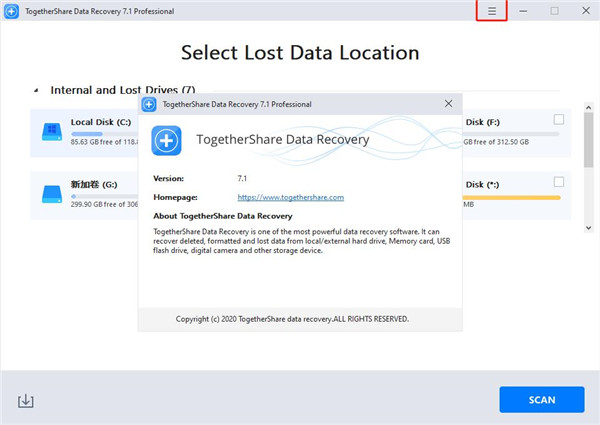Tick the Disk (*:) checkbox
This screenshot has width=600, height=425.
click(x=558, y=182)
